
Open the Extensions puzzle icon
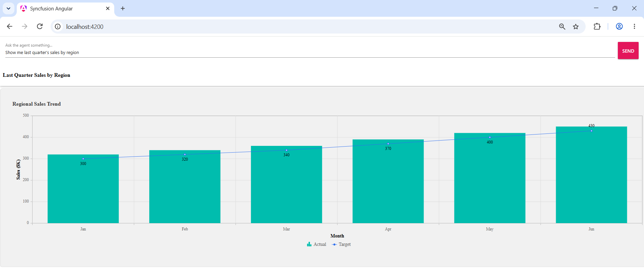point(597,26)
